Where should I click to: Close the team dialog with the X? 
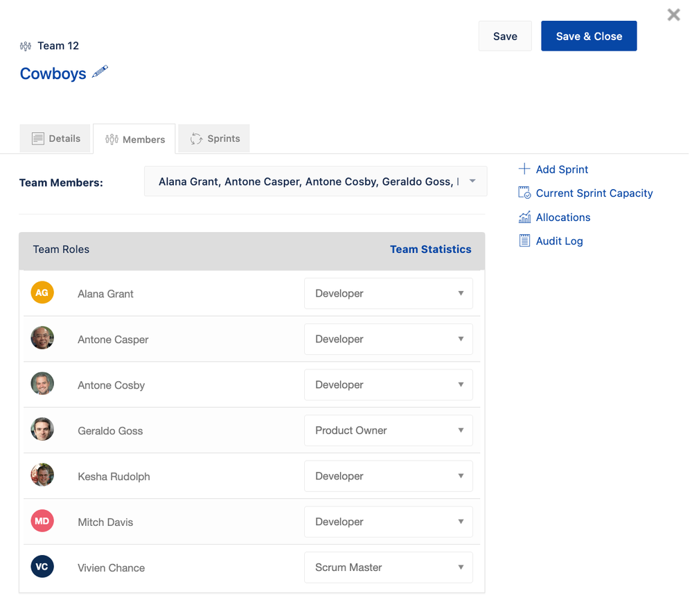pos(673,15)
